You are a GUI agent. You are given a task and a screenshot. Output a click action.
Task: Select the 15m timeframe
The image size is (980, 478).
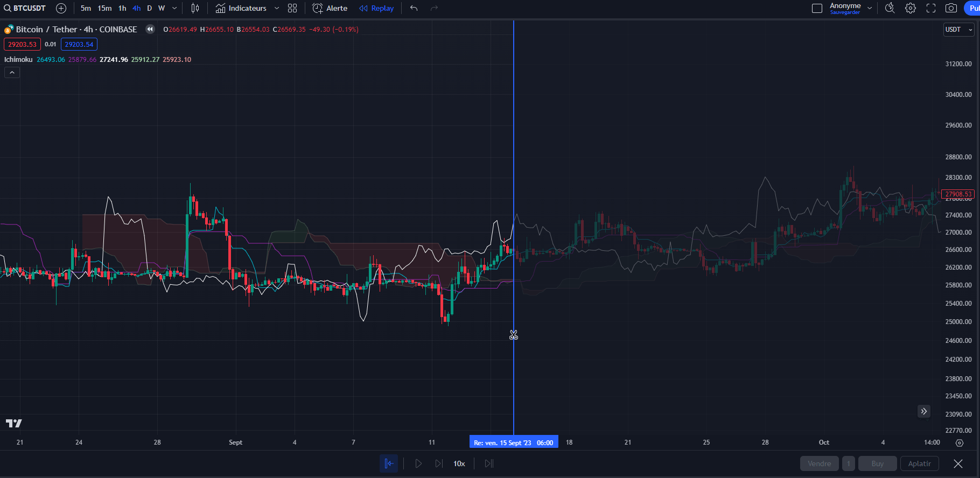[104, 8]
